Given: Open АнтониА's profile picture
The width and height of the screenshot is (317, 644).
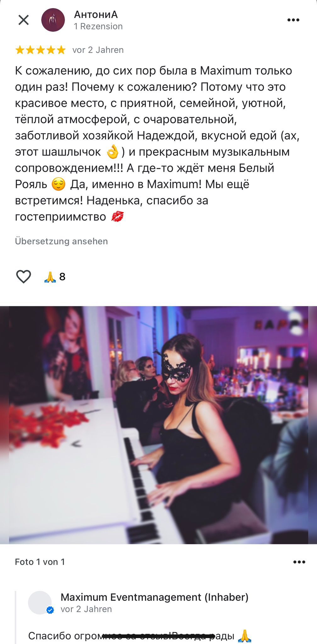Looking at the screenshot, I should click(53, 20).
